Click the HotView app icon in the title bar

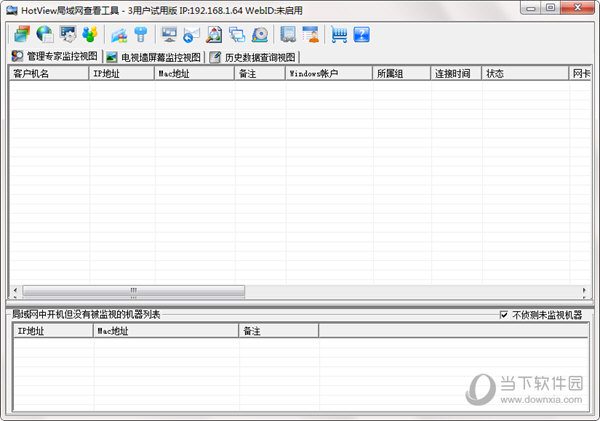point(12,10)
